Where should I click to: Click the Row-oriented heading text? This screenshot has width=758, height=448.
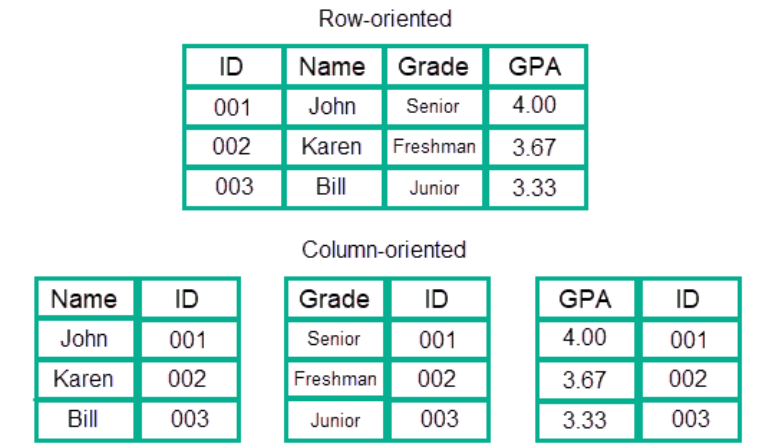pos(384,18)
